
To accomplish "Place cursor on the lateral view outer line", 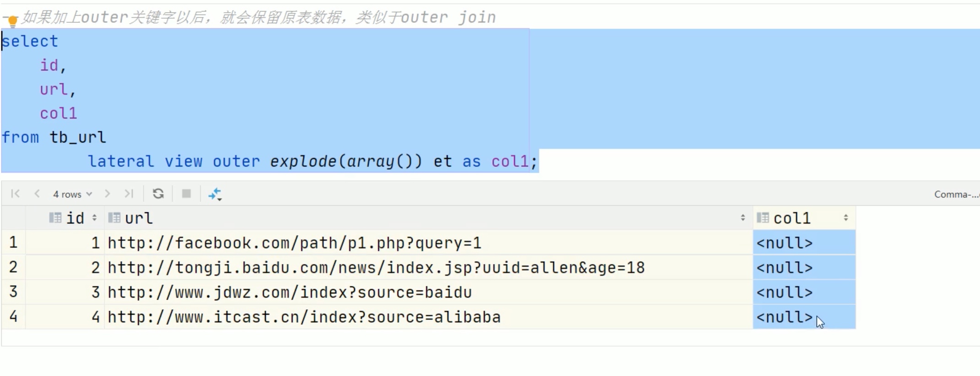I will tap(312, 161).
